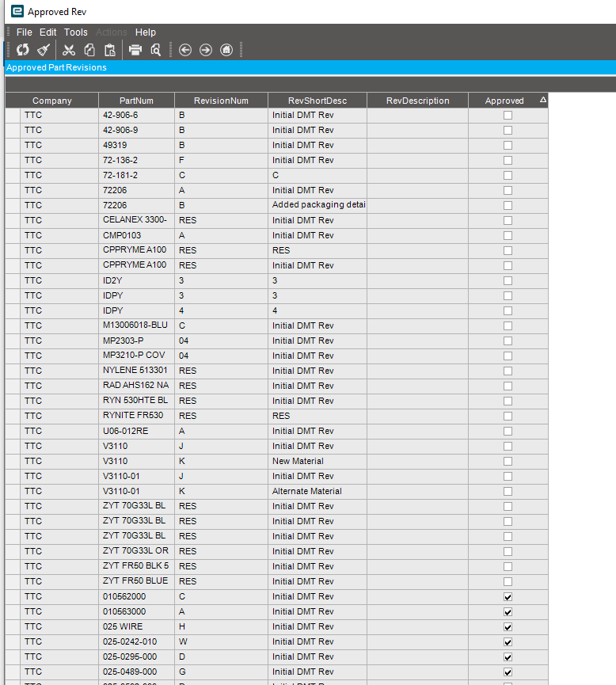This screenshot has height=685, width=616.
Task: Open the Edit menu
Action: pyautogui.click(x=48, y=32)
